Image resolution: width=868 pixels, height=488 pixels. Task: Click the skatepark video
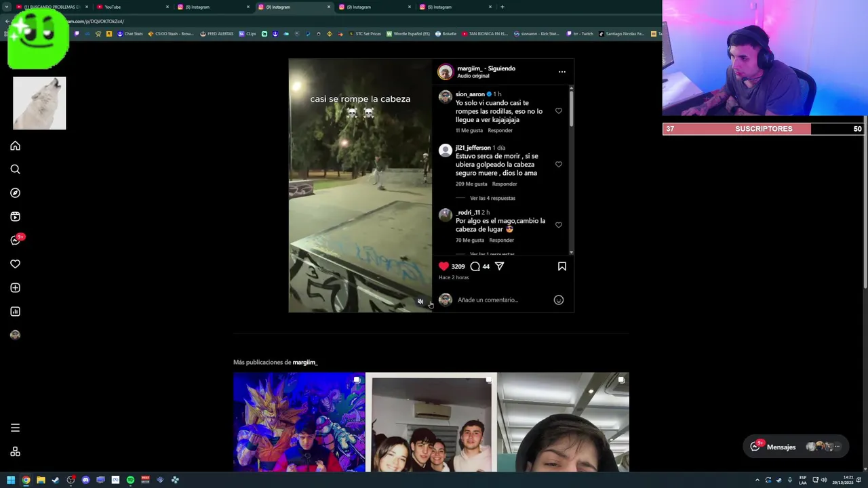pos(360,185)
